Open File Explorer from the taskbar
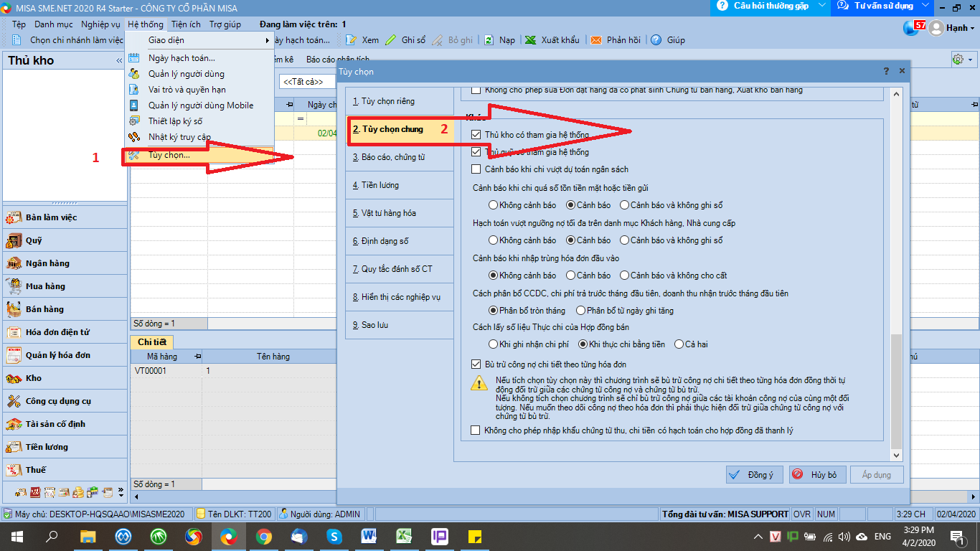980x551 pixels. pyautogui.click(x=88, y=536)
